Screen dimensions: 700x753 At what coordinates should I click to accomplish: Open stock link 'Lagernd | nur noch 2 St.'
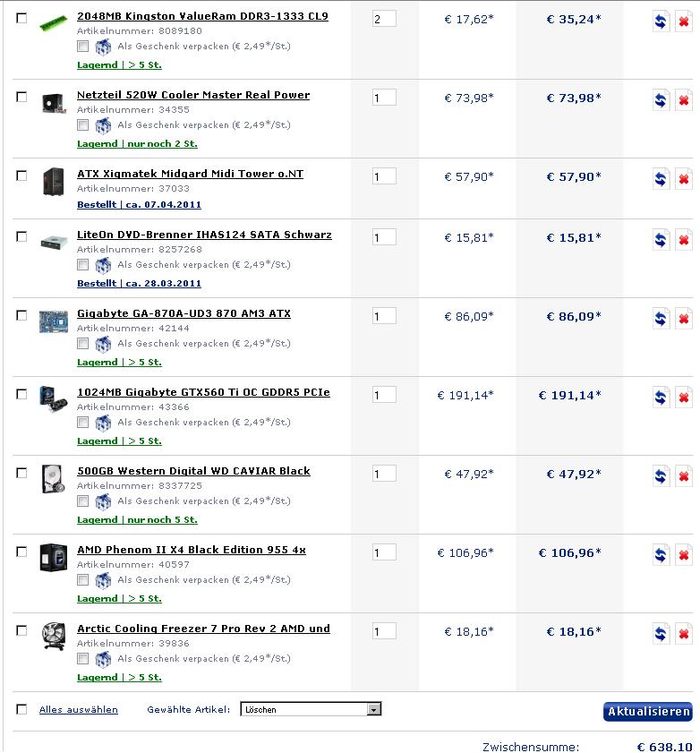[x=137, y=143]
